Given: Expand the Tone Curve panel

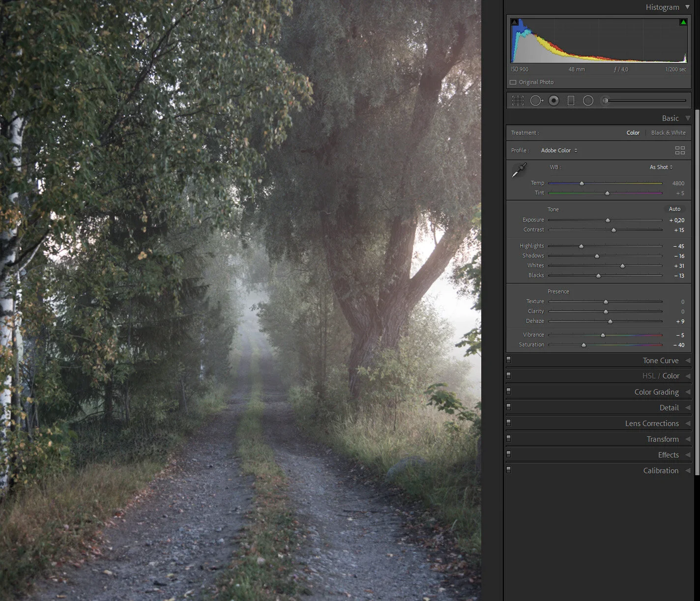Looking at the screenshot, I should pos(661,360).
